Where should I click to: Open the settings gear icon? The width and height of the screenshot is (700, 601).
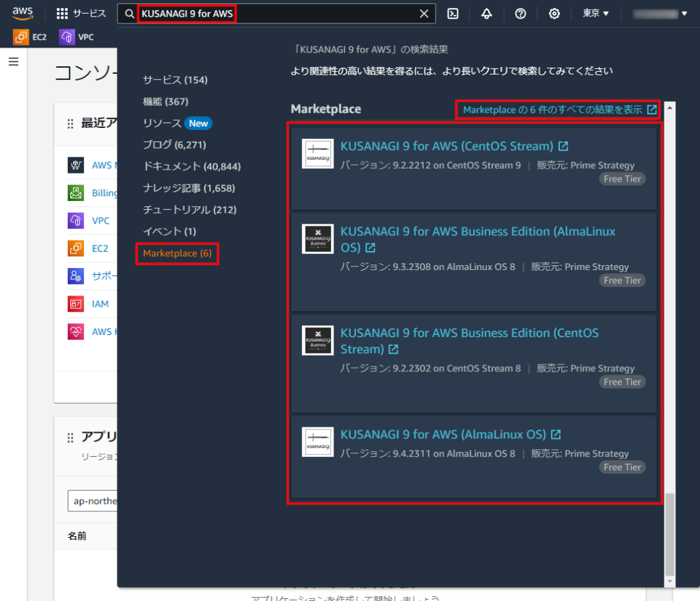[x=554, y=14]
